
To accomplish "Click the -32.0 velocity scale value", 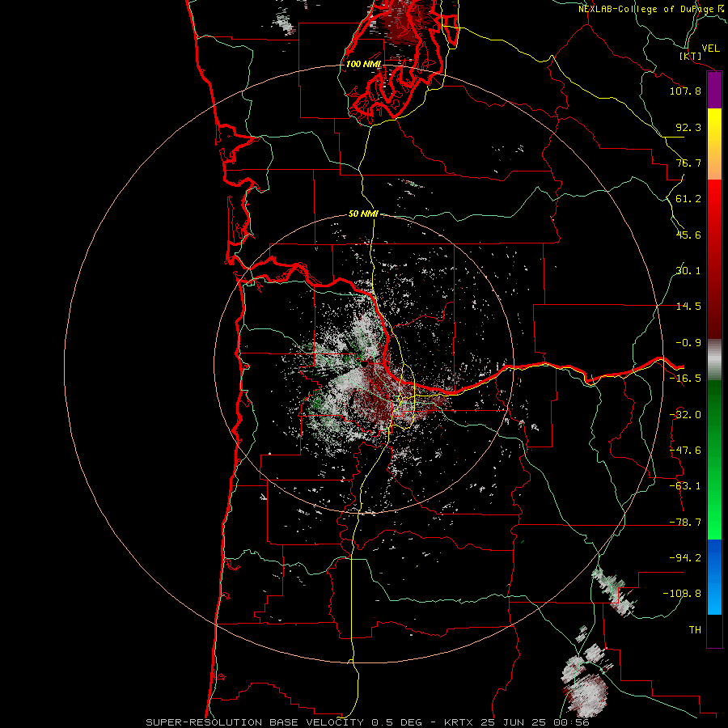I will pyautogui.click(x=685, y=415).
